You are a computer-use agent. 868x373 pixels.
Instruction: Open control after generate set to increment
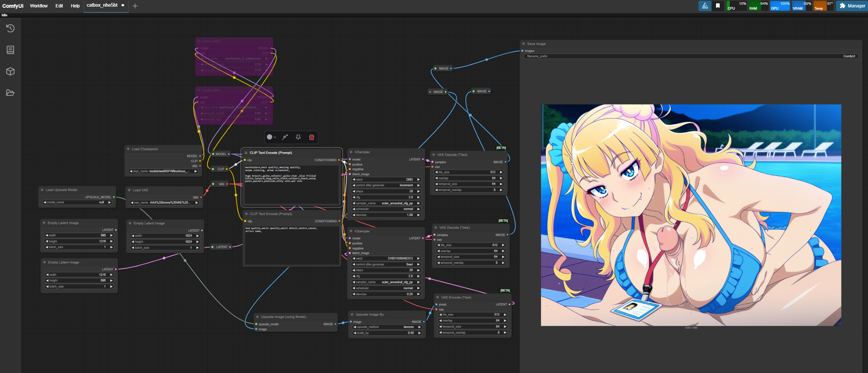click(386, 185)
